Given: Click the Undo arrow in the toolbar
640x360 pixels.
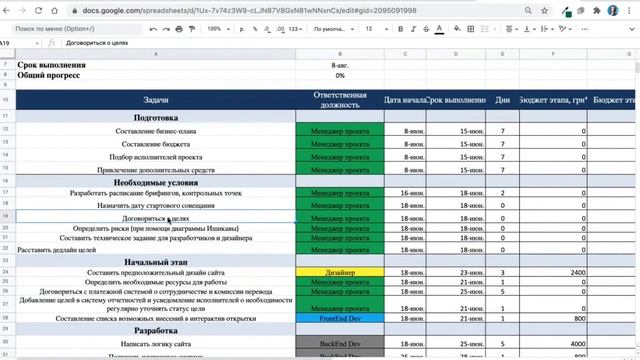Looking at the screenshot, I should (153, 29).
